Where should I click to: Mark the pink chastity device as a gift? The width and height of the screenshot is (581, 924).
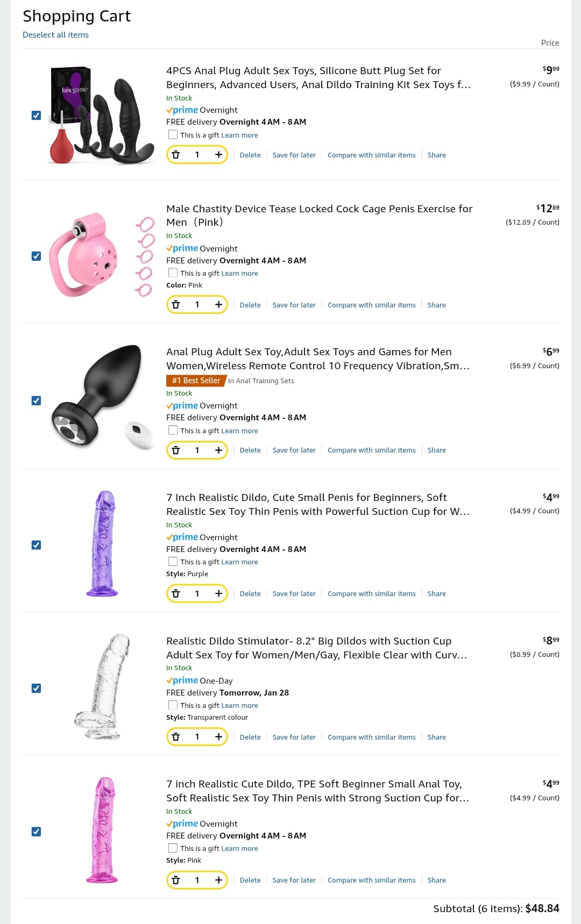pyautogui.click(x=173, y=273)
